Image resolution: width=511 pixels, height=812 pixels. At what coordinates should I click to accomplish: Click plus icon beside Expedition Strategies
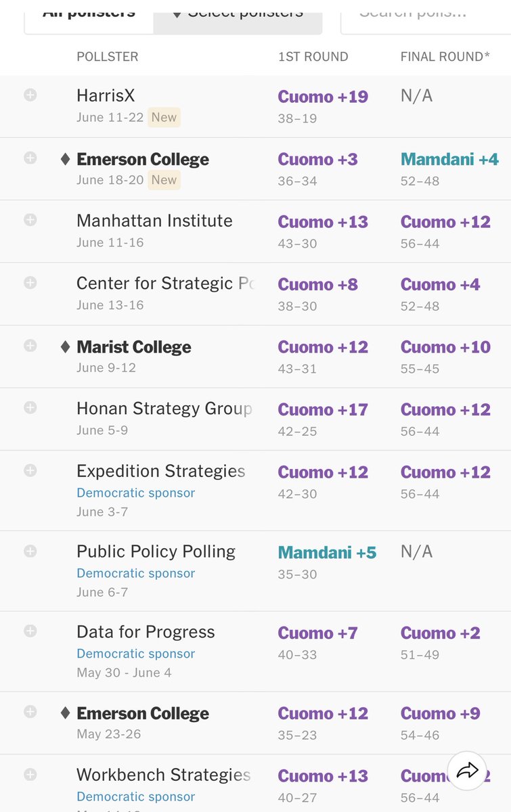coord(30,470)
